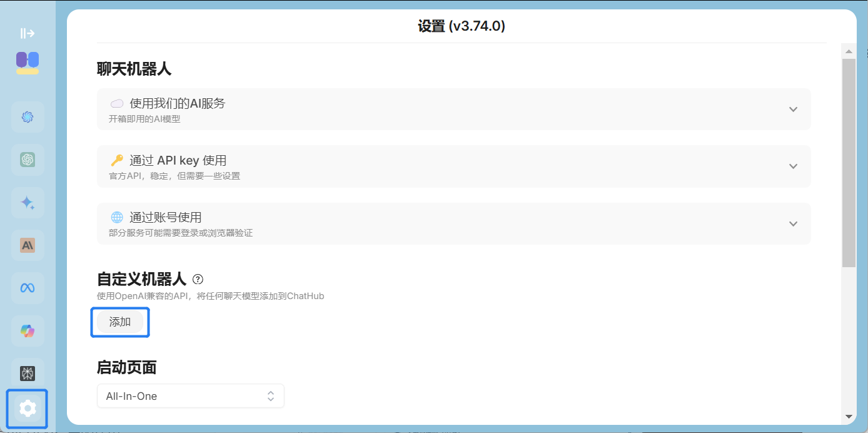Open the Microsoft Copilot bot icon

coord(28,331)
